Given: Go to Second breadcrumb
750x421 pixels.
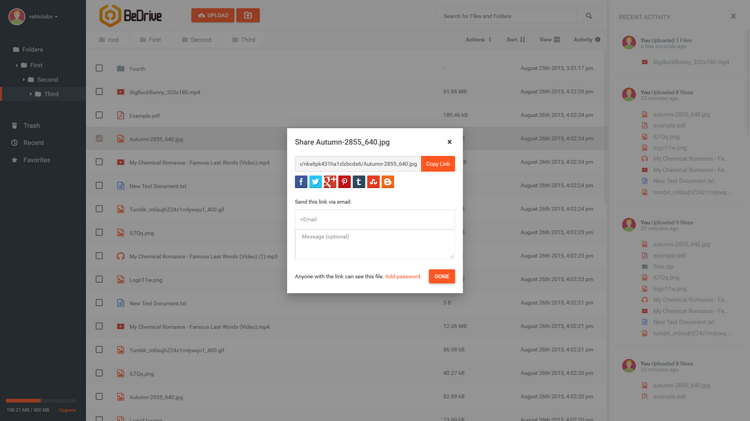Looking at the screenshot, I should 196,40.
